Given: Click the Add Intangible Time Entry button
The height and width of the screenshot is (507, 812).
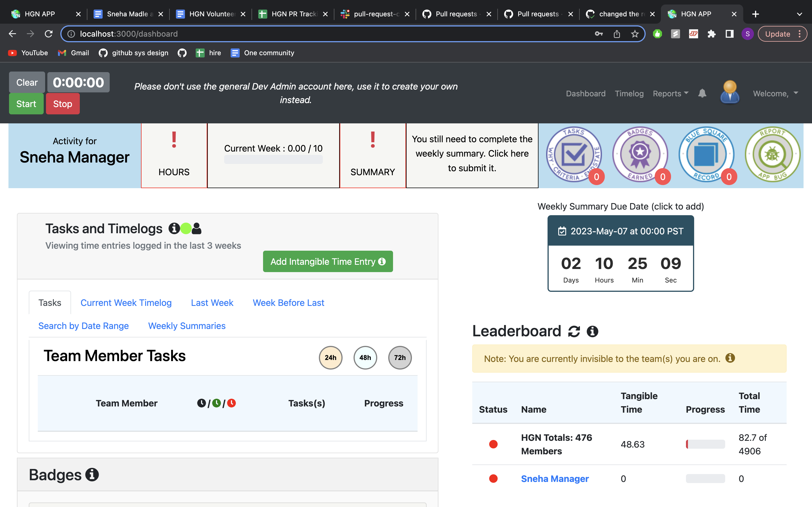Looking at the screenshot, I should (x=328, y=261).
